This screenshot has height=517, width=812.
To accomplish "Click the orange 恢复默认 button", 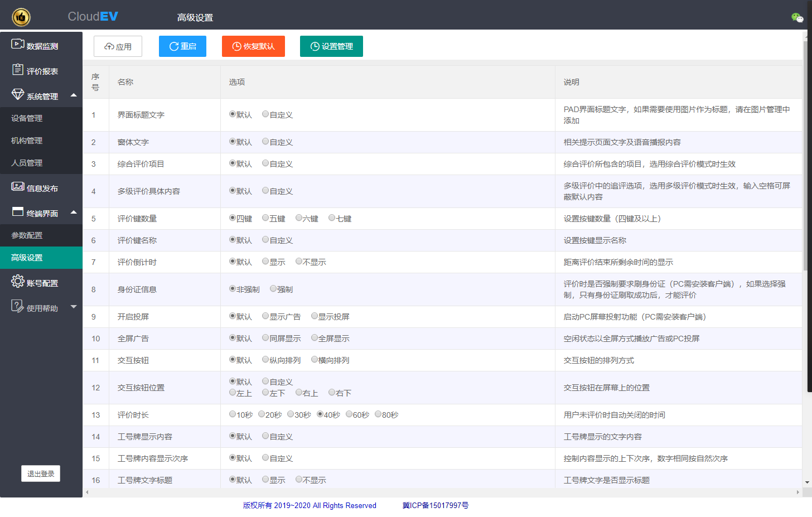I will [x=253, y=46].
